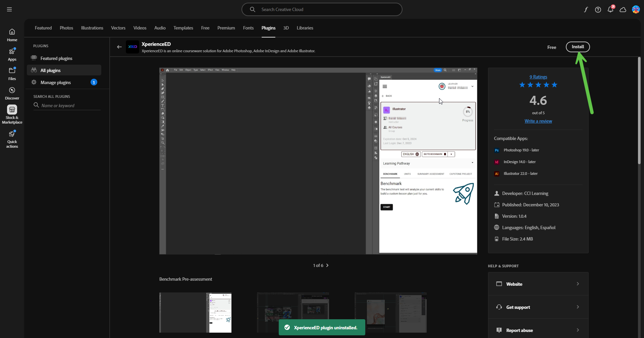644x338 pixels.
Task: Open the fonts icon in top bar
Action: (x=586, y=9)
